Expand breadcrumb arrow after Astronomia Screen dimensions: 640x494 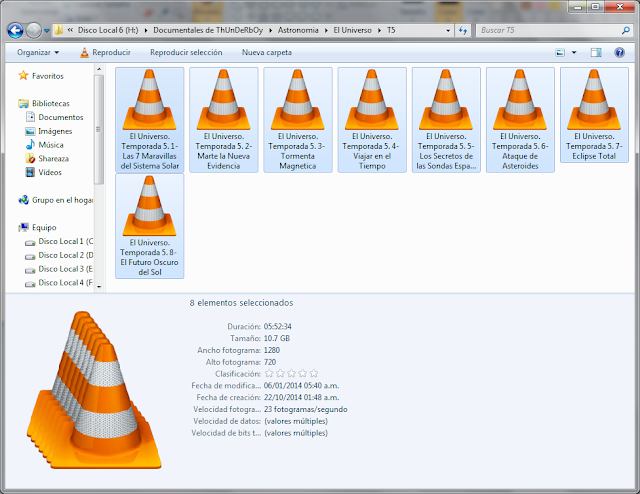point(326,30)
